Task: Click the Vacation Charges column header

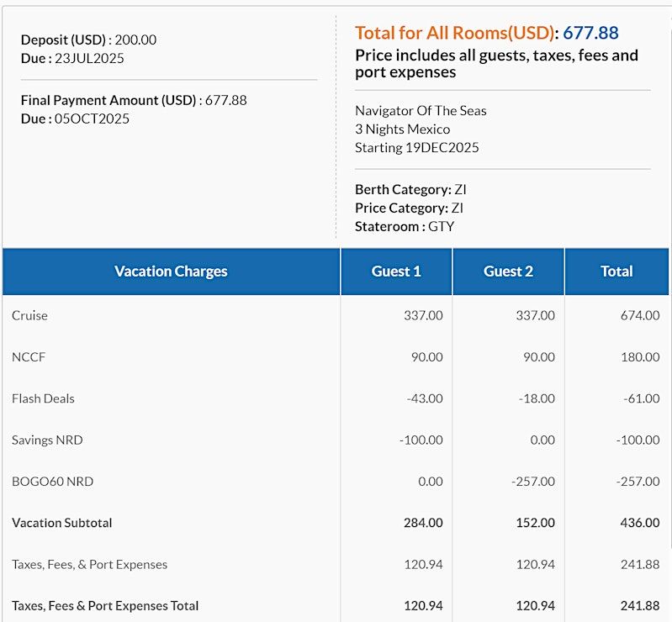Action: [171, 271]
